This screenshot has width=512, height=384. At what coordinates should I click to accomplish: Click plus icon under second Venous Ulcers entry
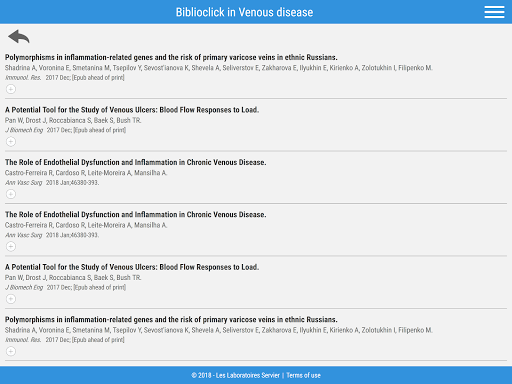[x=11, y=299]
